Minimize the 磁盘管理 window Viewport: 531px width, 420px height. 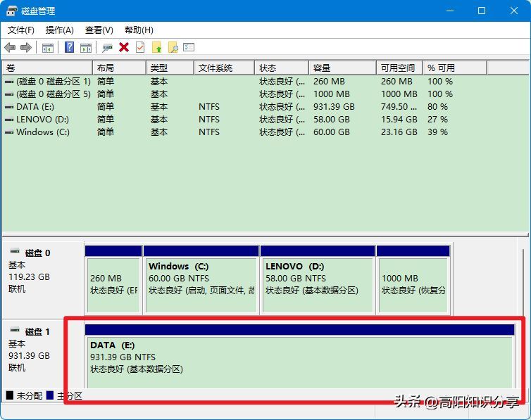(450, 11)
